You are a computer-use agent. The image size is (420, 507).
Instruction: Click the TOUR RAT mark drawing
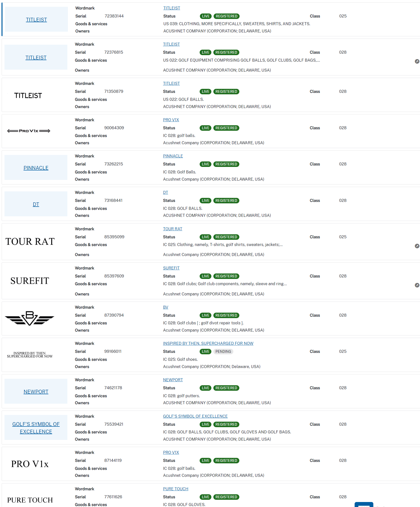(x=30, y=242)
